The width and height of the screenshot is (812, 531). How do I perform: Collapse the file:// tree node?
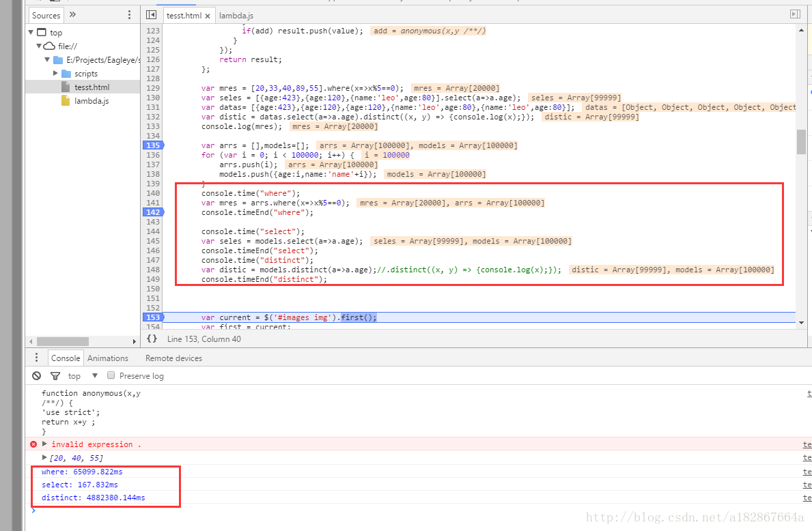click(39, 46)
